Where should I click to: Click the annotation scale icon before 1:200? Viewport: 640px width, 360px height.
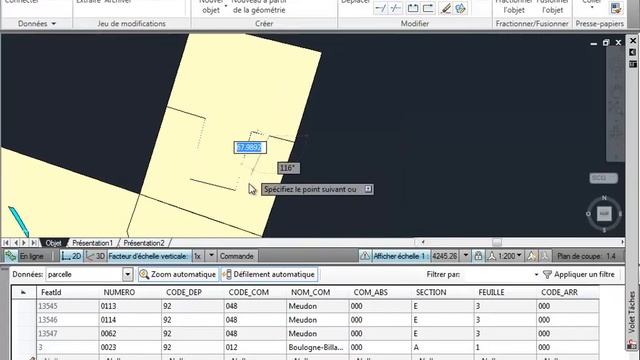coord(492,256)
